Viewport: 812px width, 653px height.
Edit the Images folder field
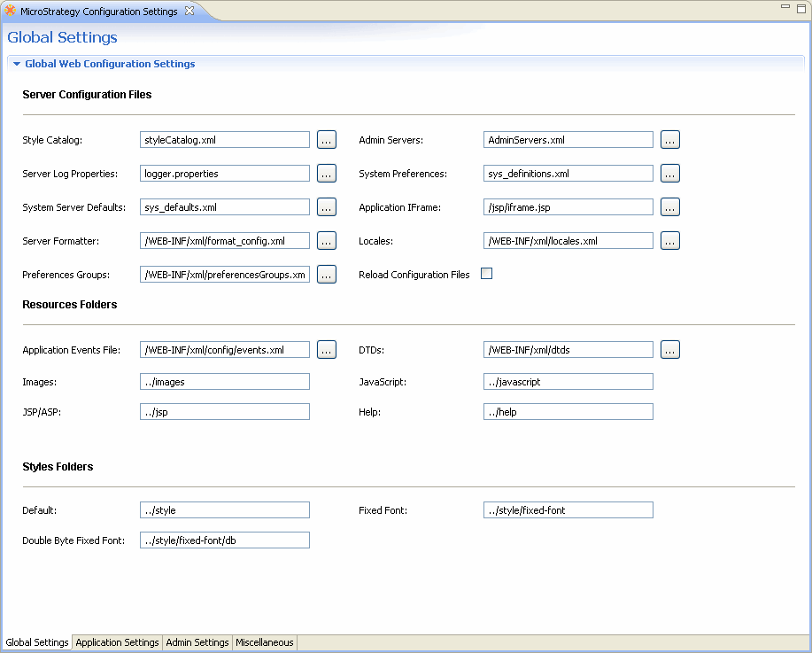coord(225,382)
